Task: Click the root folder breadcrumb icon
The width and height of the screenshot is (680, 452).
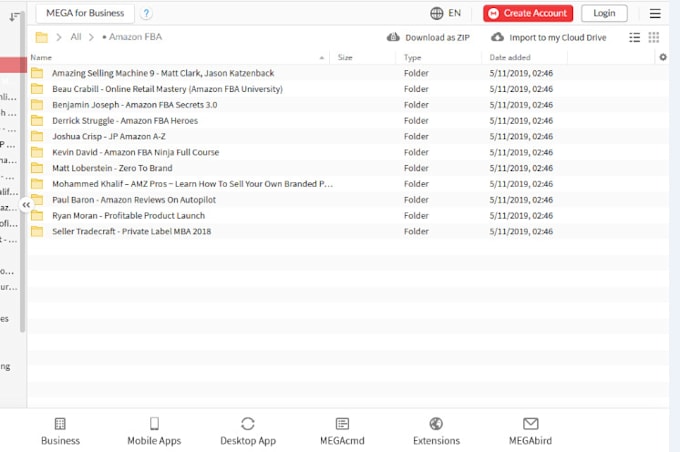Action: pyautogui.click(x=42, y=37)
